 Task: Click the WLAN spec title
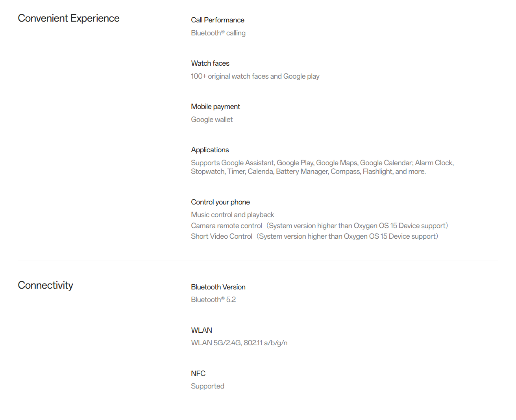(x=202, y=330)
